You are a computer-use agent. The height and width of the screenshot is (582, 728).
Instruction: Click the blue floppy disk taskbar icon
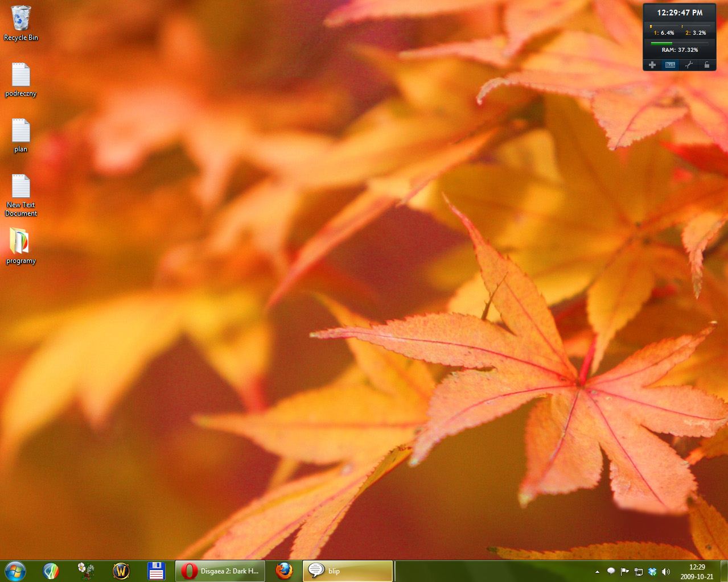click(156, 571)
